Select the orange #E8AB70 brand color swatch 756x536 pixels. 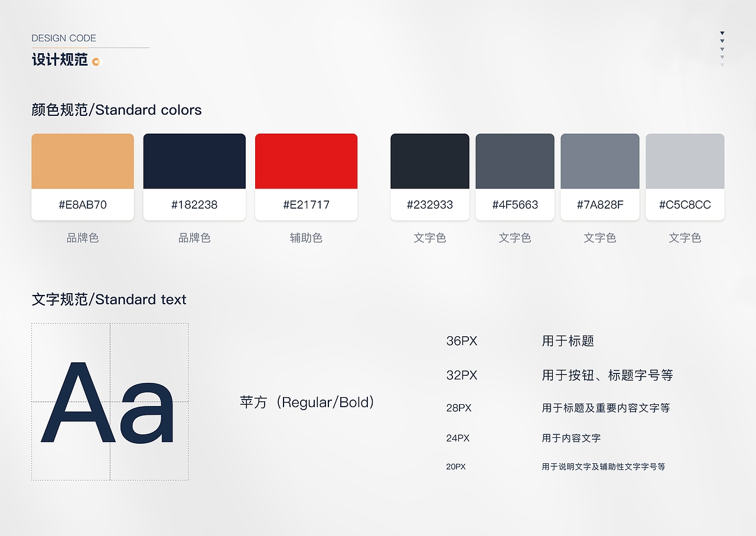tap(83, 161)
